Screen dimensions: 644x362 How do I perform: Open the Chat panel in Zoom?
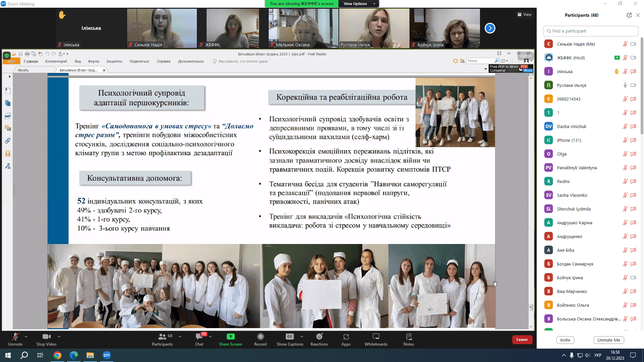click(x=199, y=339)
